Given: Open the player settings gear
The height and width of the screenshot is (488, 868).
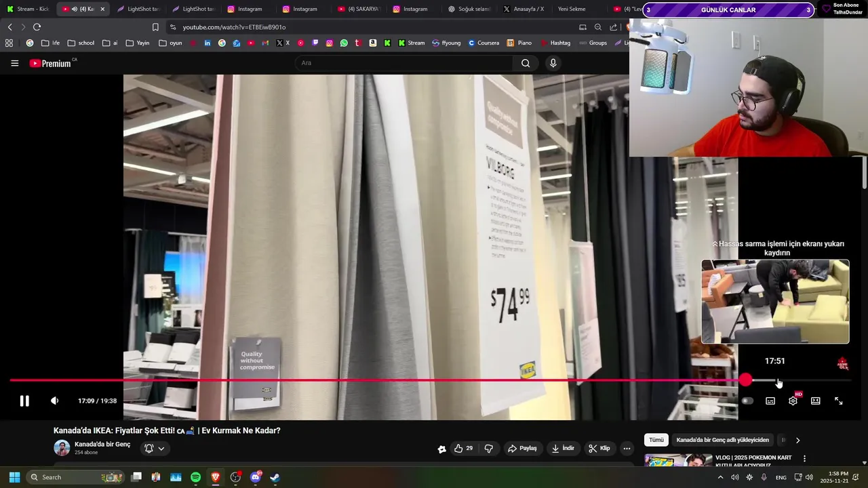Looking at the screenshot, I should pyautogui.click(x=793, y=401).
